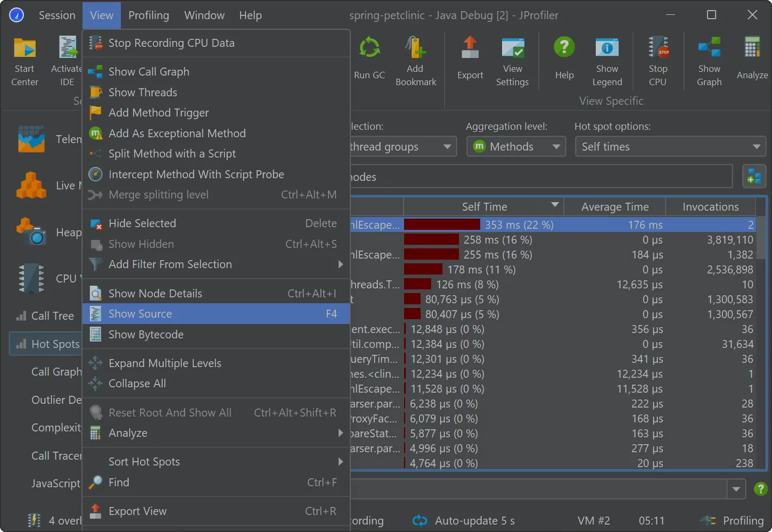Image resolution: width=772 pixels, height=532 pixels.
Task: Open the Live Memory section in the sidebar
Action: click(45, 186)
